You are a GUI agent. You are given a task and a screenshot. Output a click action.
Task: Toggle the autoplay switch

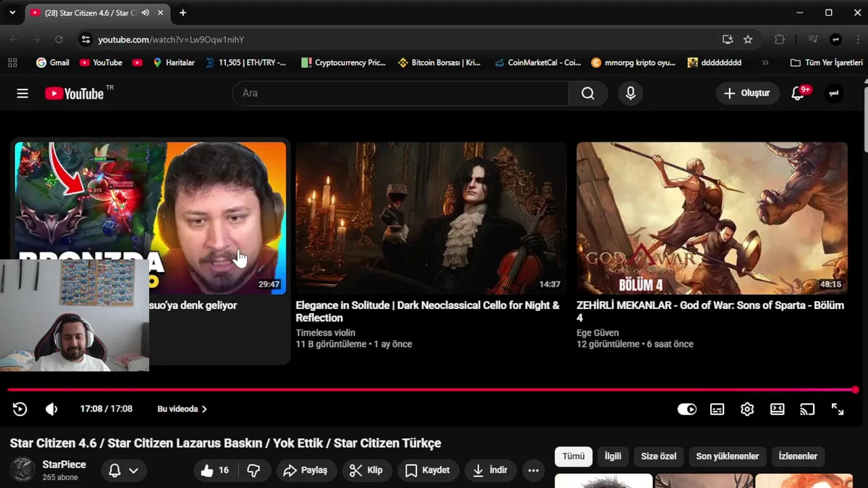(x=687, y=409)
